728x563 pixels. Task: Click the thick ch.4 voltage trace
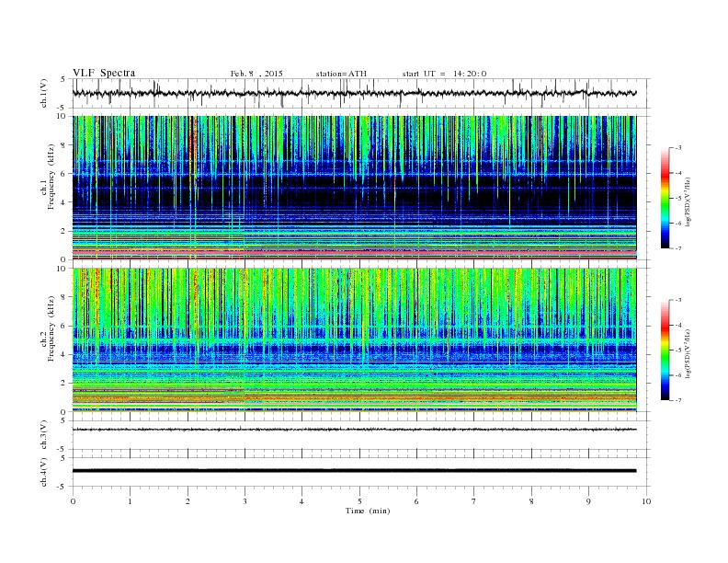coord(355,471)
